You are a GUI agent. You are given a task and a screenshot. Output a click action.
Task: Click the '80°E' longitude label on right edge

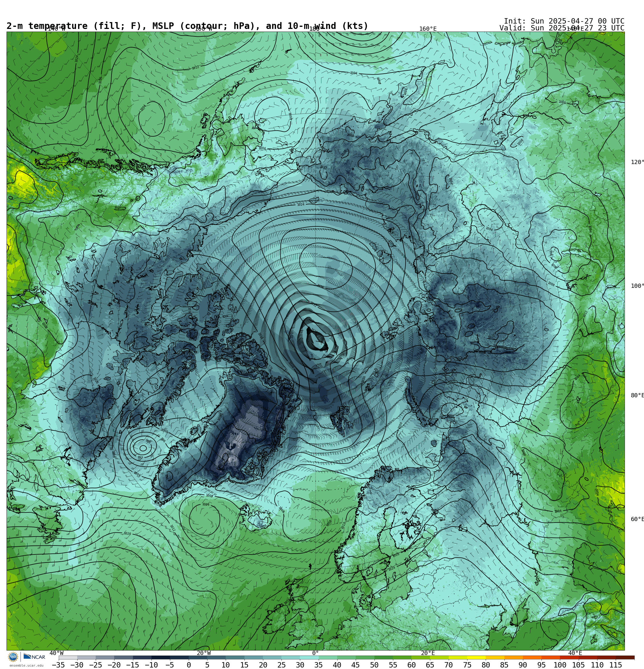coord(637,395)
